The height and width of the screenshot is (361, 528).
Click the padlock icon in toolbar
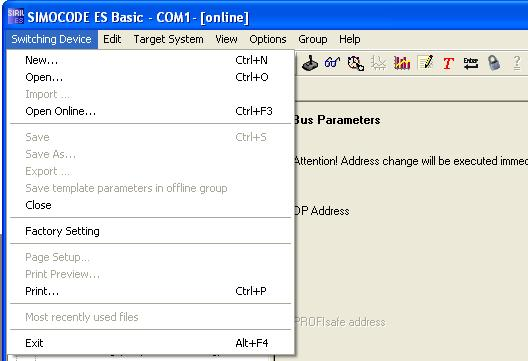[494, 63]
